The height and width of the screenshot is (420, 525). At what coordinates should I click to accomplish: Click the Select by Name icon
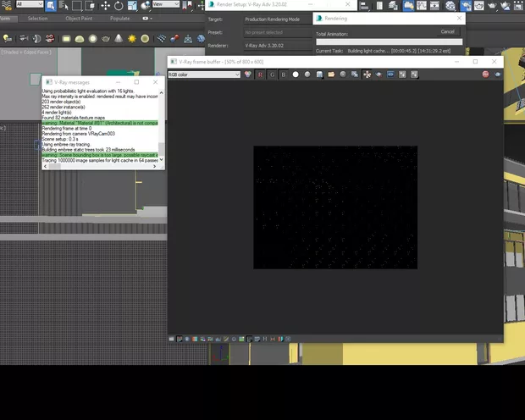[64, 5]
